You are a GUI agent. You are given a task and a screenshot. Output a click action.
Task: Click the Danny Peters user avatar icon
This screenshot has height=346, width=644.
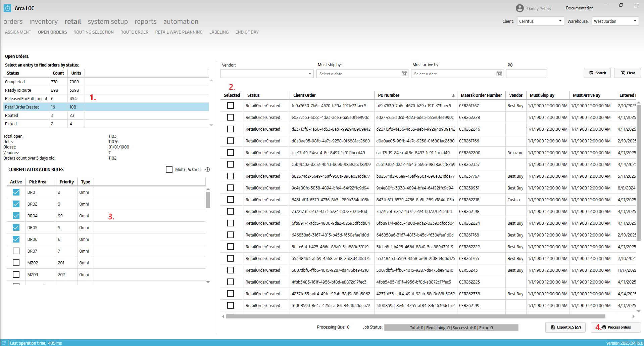519,8
